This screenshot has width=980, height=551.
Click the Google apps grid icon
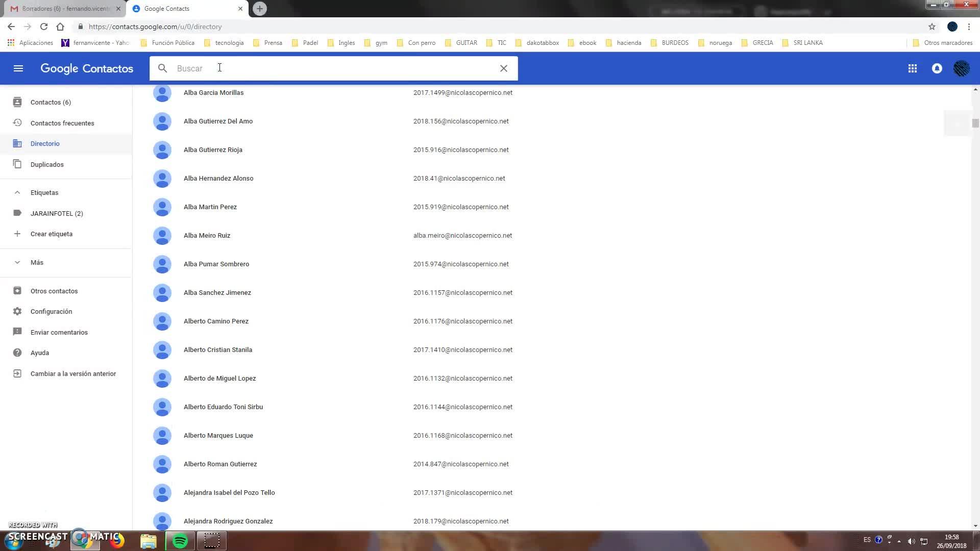click(913, 68)
